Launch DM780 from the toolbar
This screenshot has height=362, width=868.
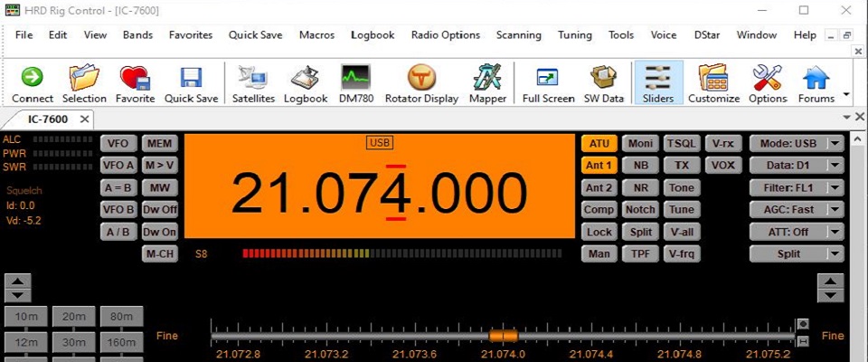356,83
